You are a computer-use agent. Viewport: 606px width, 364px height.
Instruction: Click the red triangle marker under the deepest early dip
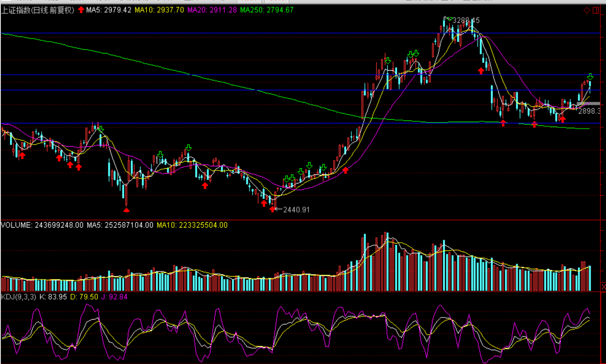tap(126, 210)
